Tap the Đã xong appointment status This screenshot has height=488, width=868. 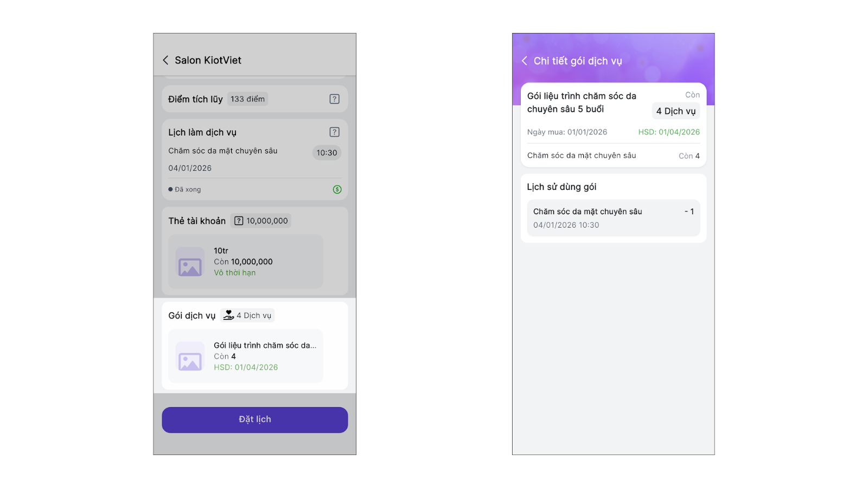185,189
